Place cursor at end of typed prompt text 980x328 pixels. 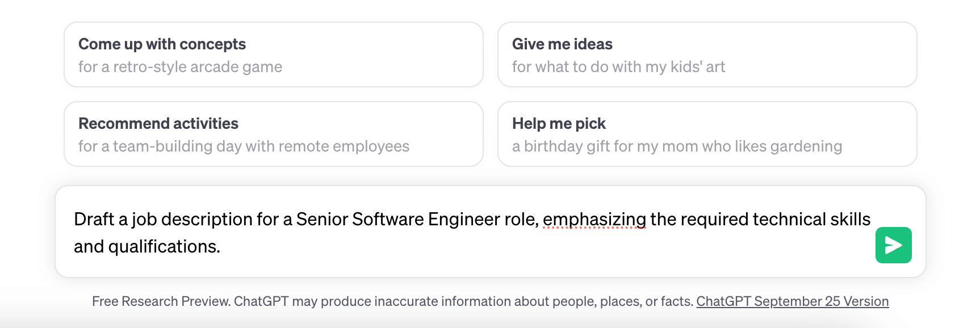coord(221,247)
